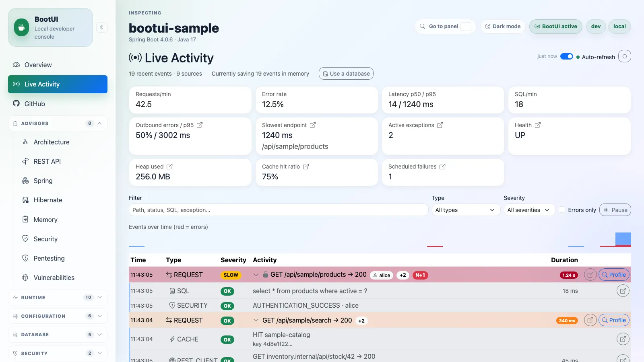Toggle the Dark mode button
Viewport: 644px width, 362px height.
tap(503, 27)
